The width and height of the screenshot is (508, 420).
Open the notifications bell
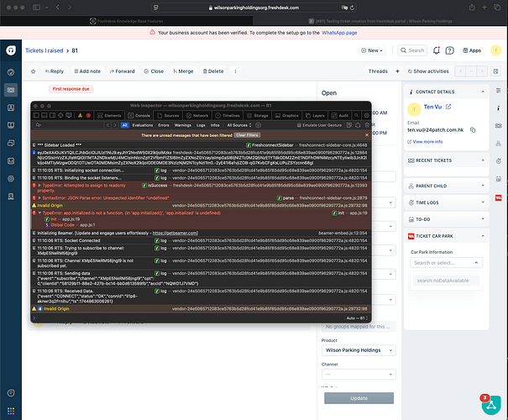coord(437,50)
